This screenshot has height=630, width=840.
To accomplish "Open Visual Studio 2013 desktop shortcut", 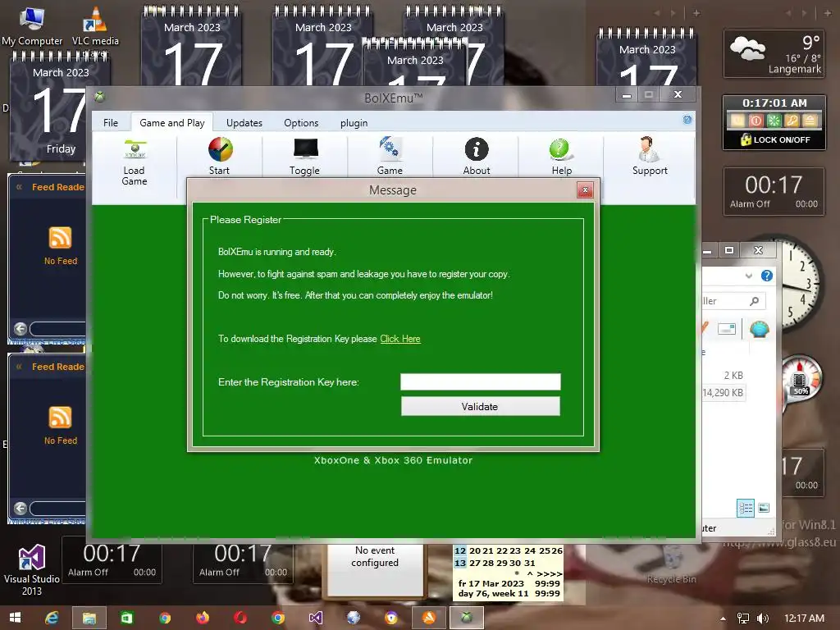I will point(32,569).
